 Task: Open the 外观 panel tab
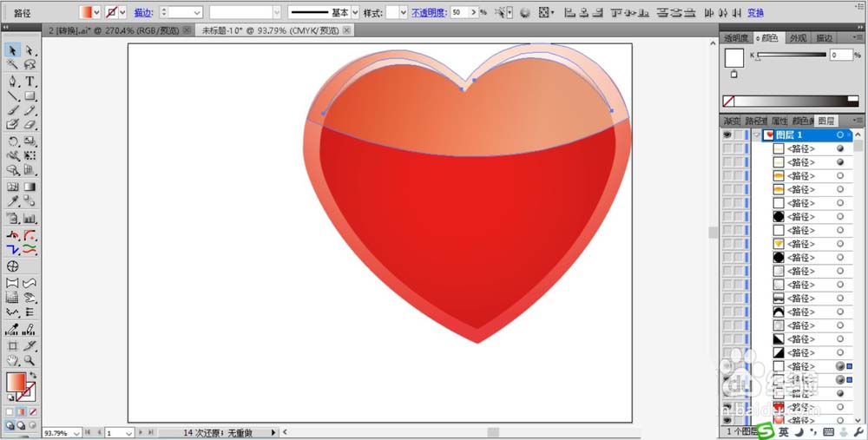pyautogui.click(x=798, y=37)
